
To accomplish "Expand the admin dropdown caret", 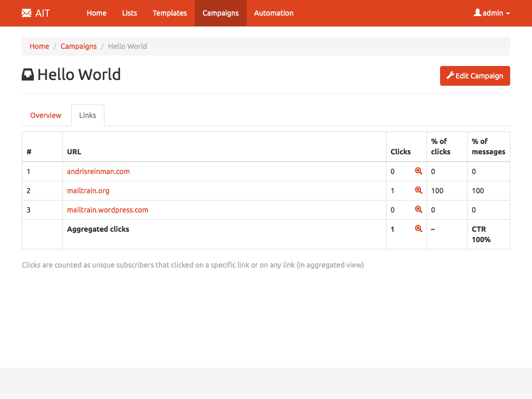I will tap(508, 14).
